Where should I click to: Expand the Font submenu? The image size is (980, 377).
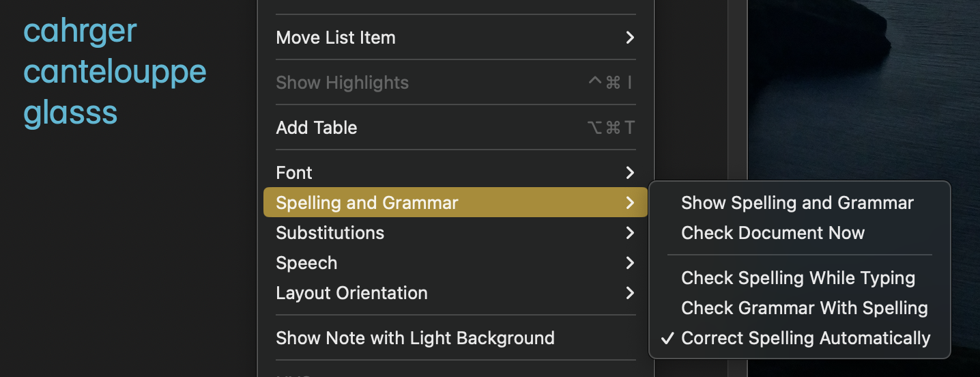click(x=294, y=173)
